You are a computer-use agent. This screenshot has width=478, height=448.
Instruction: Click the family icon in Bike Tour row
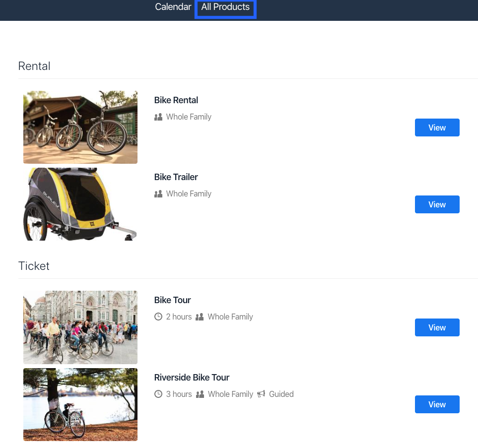click(200, 317)
